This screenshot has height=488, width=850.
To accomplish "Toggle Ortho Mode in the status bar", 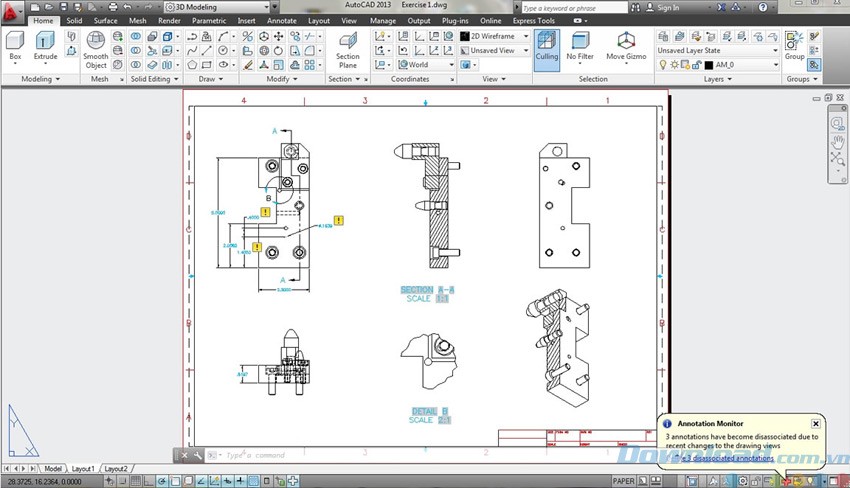I will pos(149,481).
